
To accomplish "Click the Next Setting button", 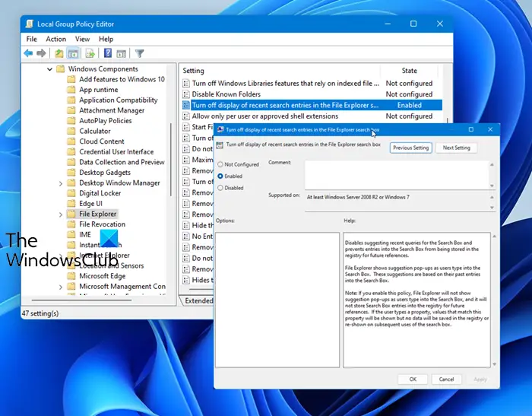I will tap(456, 148).
